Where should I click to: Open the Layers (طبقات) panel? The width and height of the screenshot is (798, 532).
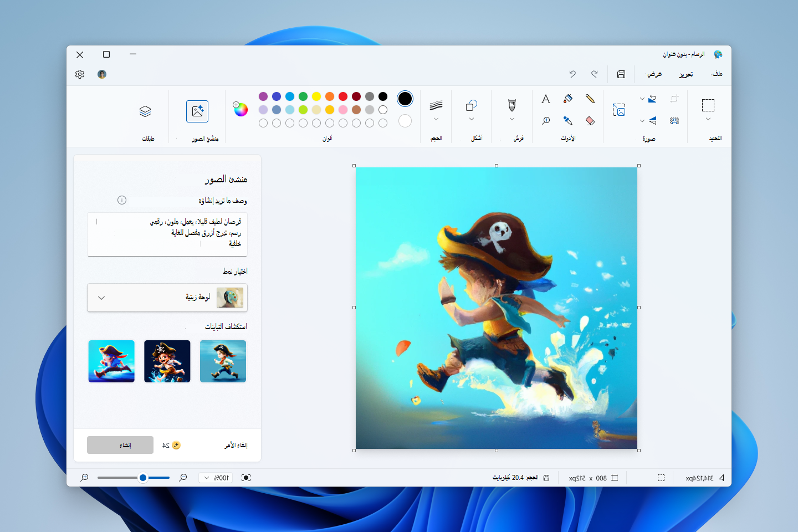(145, 111)
